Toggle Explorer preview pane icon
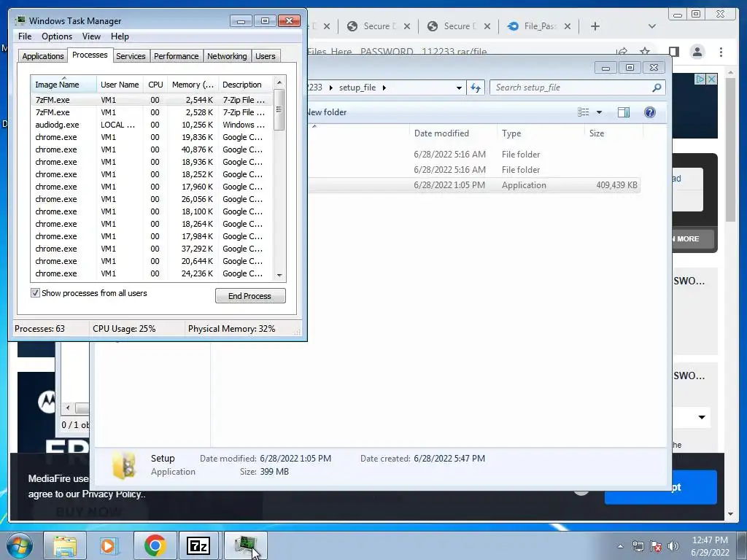This screenshot has width=747, height=560. (x=623, y=112)
